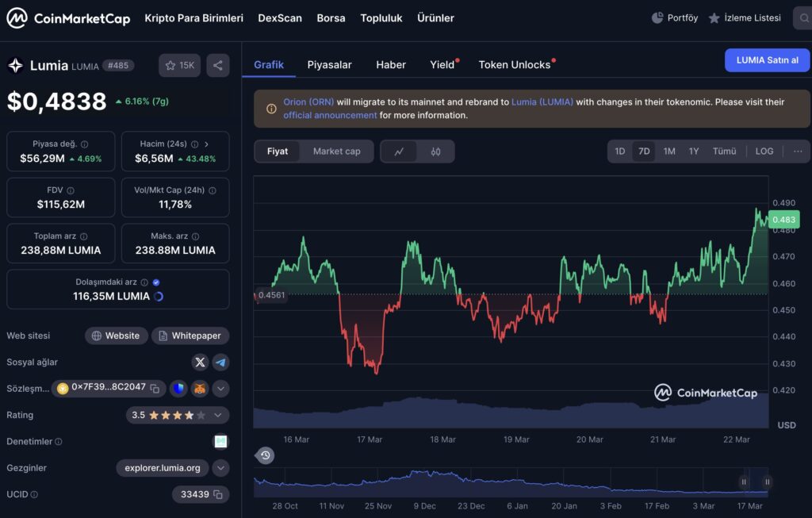
Task: Open explorer.lumia.org link
Action: [163, 468]
